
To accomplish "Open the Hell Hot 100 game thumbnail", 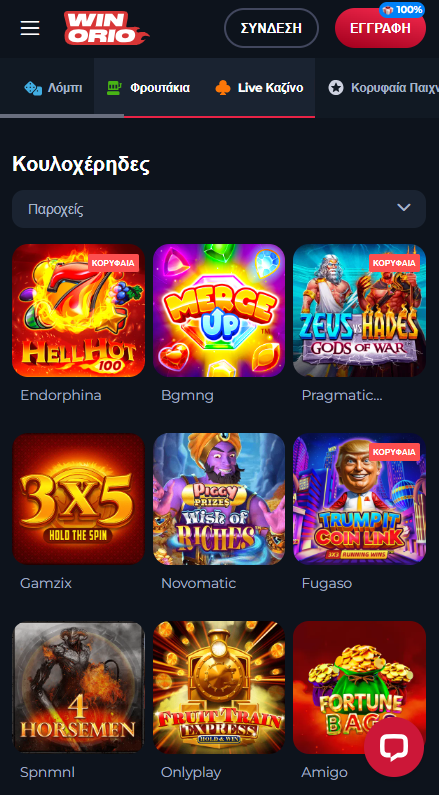I will tap(79, 310).
